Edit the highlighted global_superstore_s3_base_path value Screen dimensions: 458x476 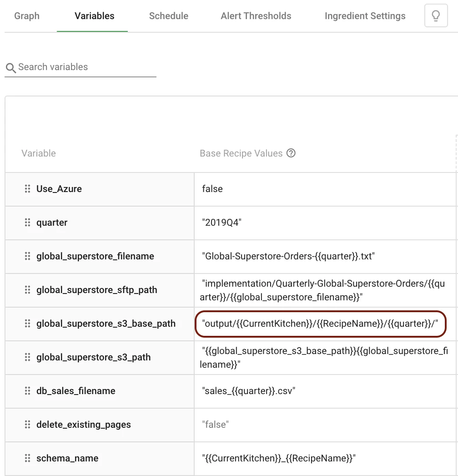321,324
